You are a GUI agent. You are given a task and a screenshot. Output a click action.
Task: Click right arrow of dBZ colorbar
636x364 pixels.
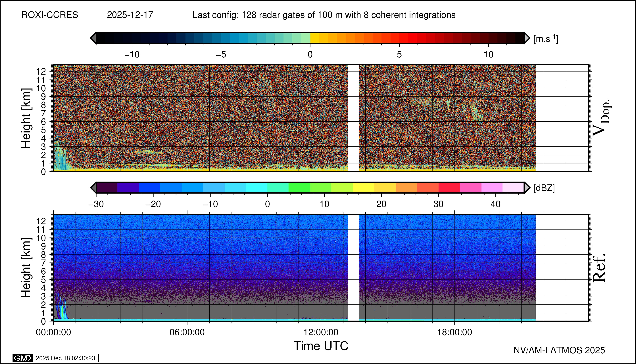click(x=527, y=188)
